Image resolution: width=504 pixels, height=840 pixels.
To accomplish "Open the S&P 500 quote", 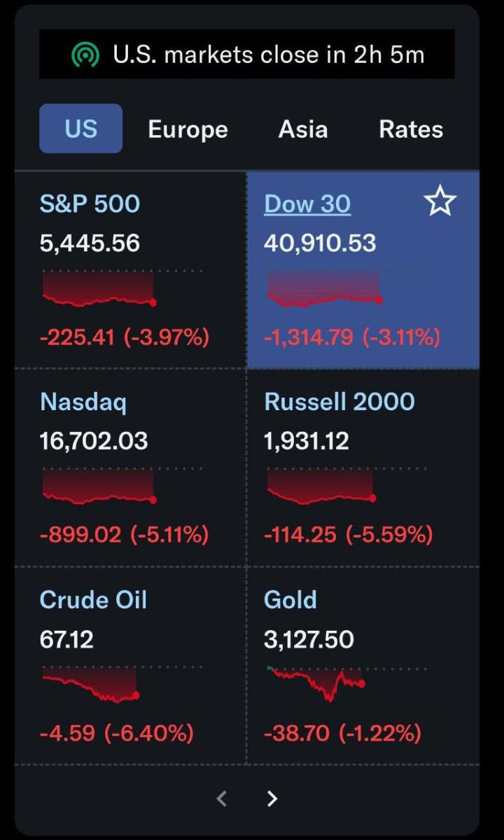I will (x=90, y=204).
